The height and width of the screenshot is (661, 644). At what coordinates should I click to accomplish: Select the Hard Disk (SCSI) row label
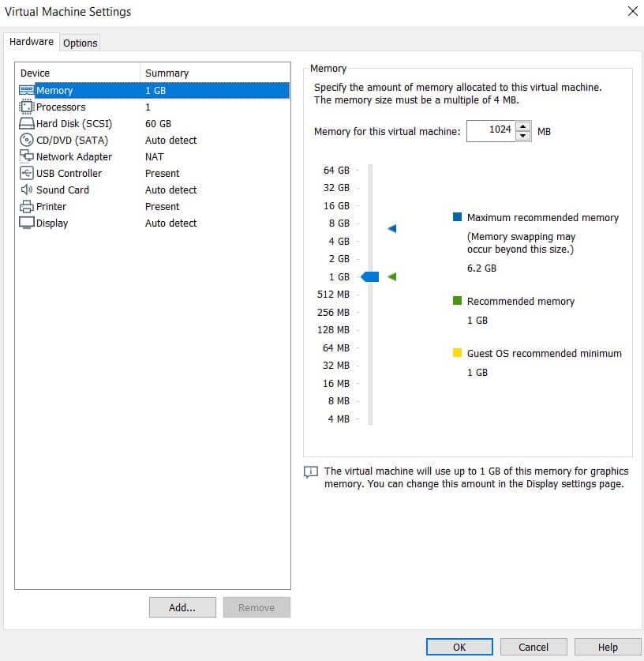[74, 123]
